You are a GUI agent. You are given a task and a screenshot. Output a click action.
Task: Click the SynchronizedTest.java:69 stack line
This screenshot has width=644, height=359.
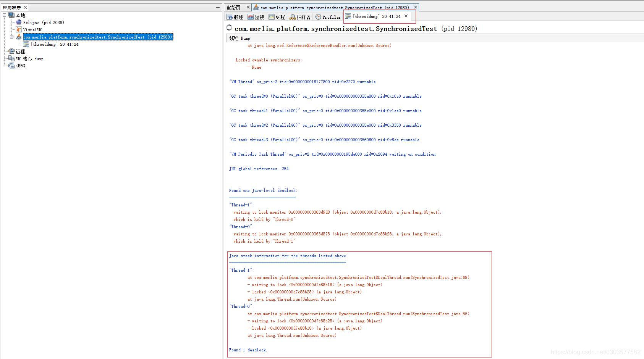coord(358,277)
